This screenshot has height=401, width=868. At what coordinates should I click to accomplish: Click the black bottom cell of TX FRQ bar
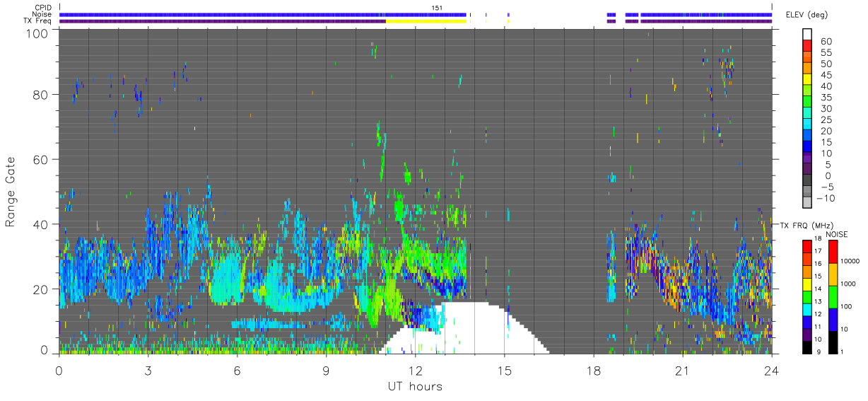click(x=808, y=347)
